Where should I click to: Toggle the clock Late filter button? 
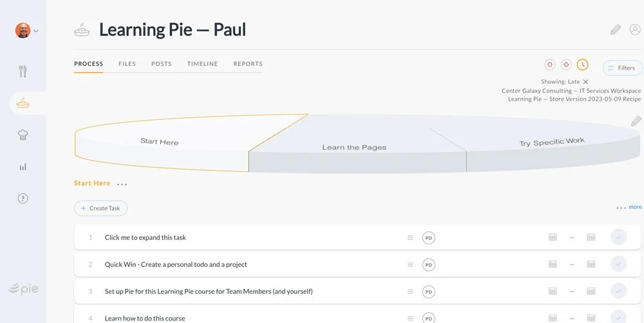point(582,64)
